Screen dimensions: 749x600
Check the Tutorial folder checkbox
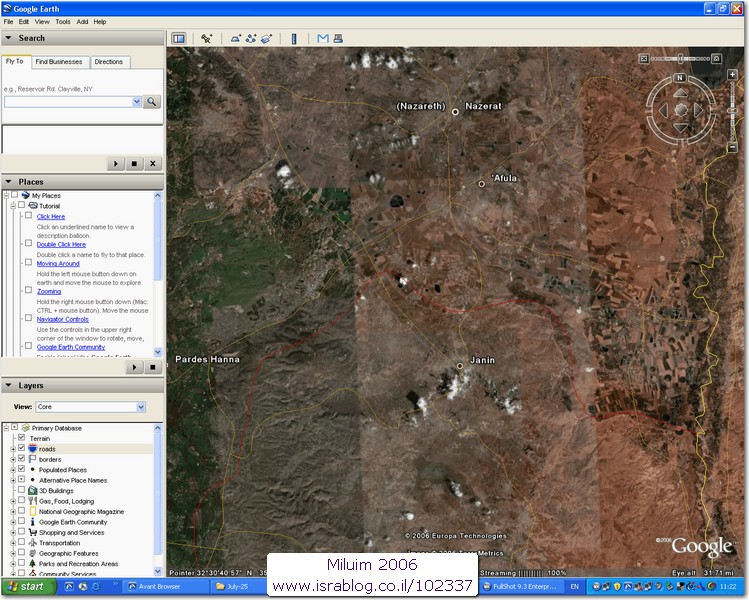pos(21,205)
